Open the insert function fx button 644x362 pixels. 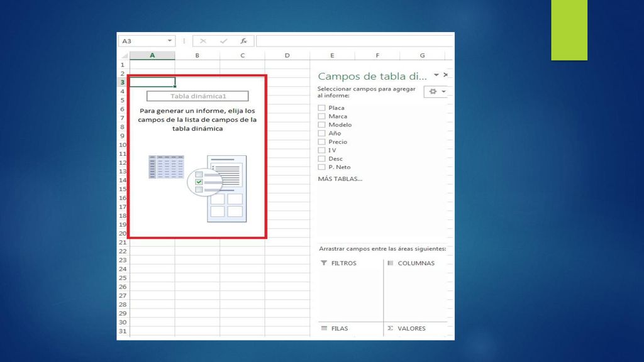(243, 41)
